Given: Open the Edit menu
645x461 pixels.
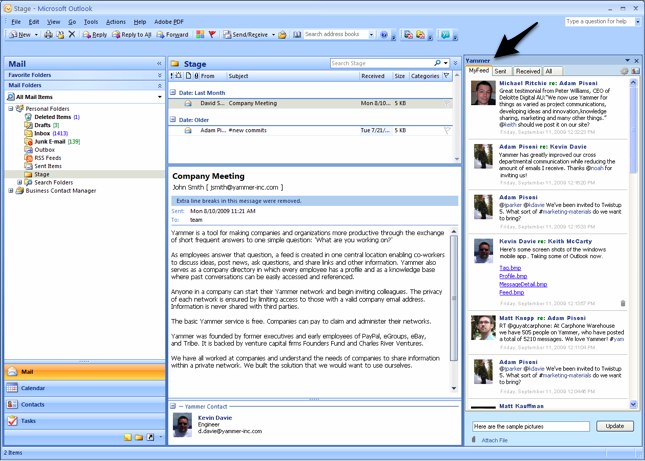Looking at the screenshot, I should (34, 22).
